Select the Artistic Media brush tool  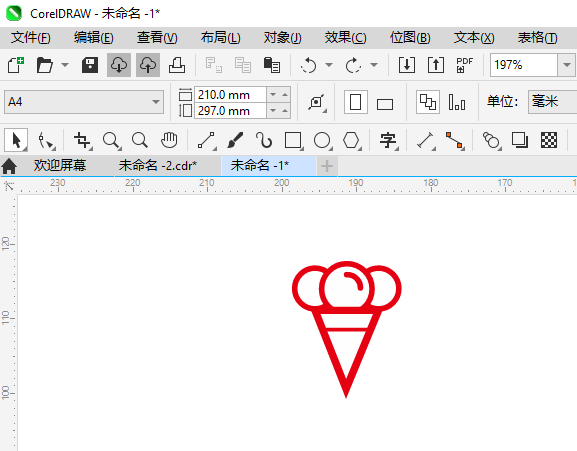click(x=235, y=140)
